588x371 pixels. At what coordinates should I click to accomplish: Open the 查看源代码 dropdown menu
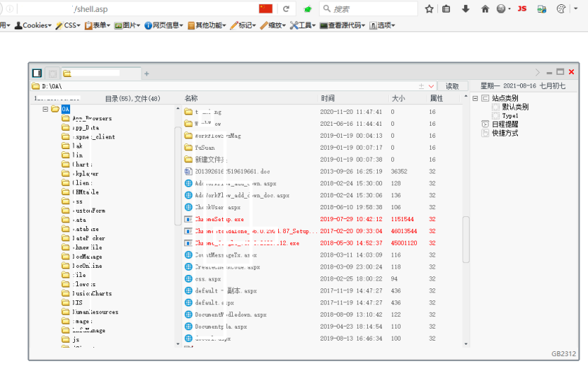[342, 25]
